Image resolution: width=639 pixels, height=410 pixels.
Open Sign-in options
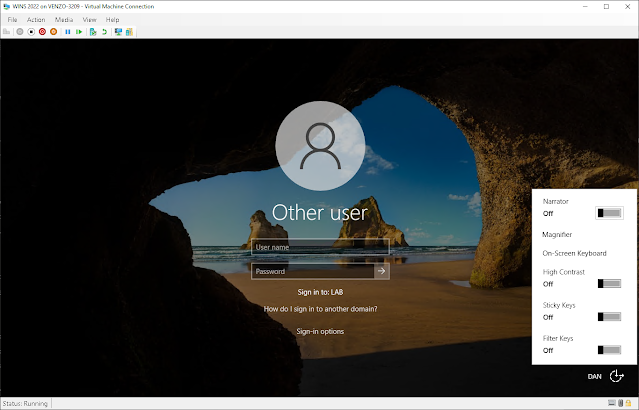pyautogui.click(x=320, y=331)
